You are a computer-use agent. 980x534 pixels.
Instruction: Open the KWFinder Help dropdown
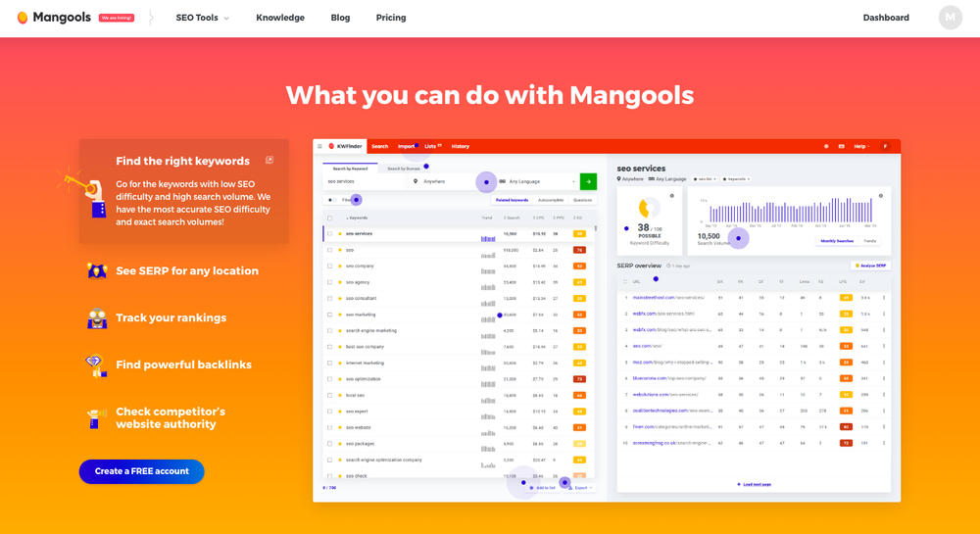click(861, 146)
